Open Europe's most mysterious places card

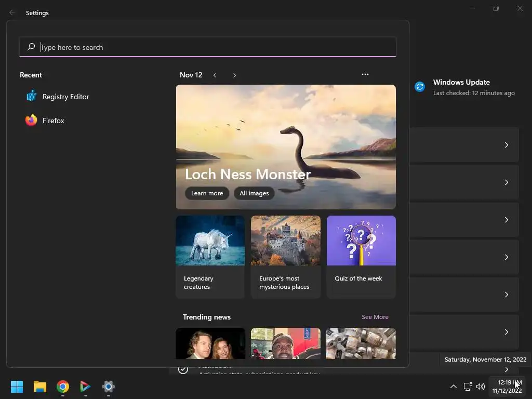coord(286,257)
